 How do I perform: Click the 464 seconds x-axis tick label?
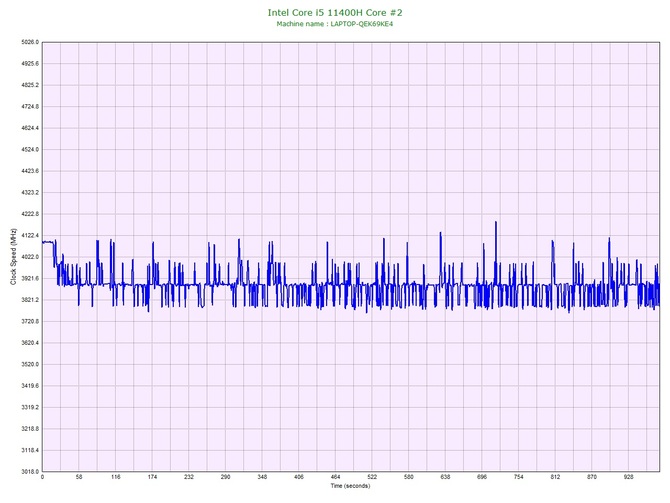point(335,477)
